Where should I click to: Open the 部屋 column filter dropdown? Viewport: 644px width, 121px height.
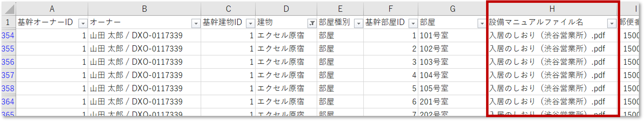pos(482,23)
